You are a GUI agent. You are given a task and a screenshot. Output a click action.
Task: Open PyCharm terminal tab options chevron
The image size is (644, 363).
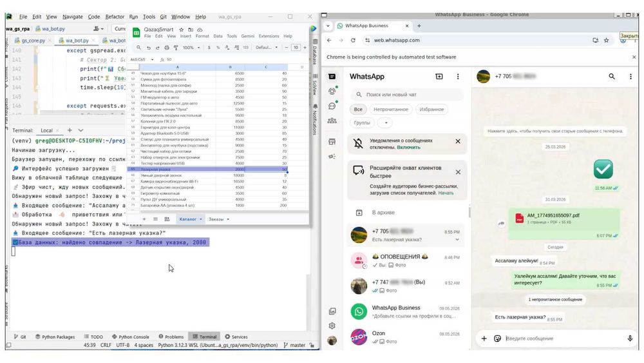point(81,130)
